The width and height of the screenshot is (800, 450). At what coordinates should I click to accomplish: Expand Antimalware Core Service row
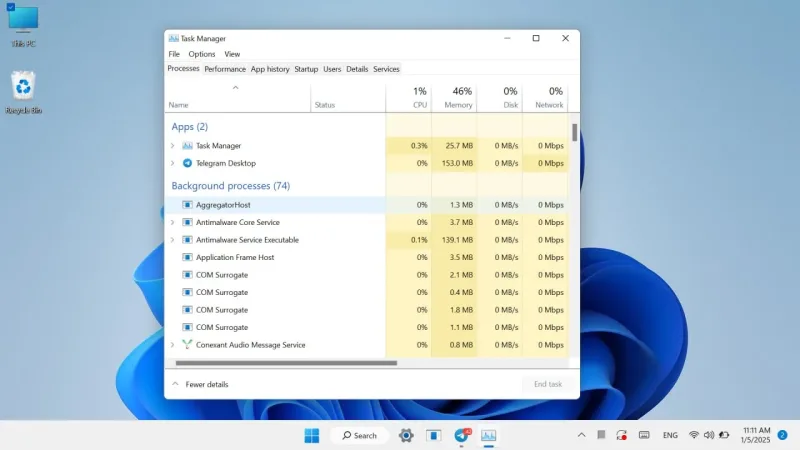[x=172, y=222]
